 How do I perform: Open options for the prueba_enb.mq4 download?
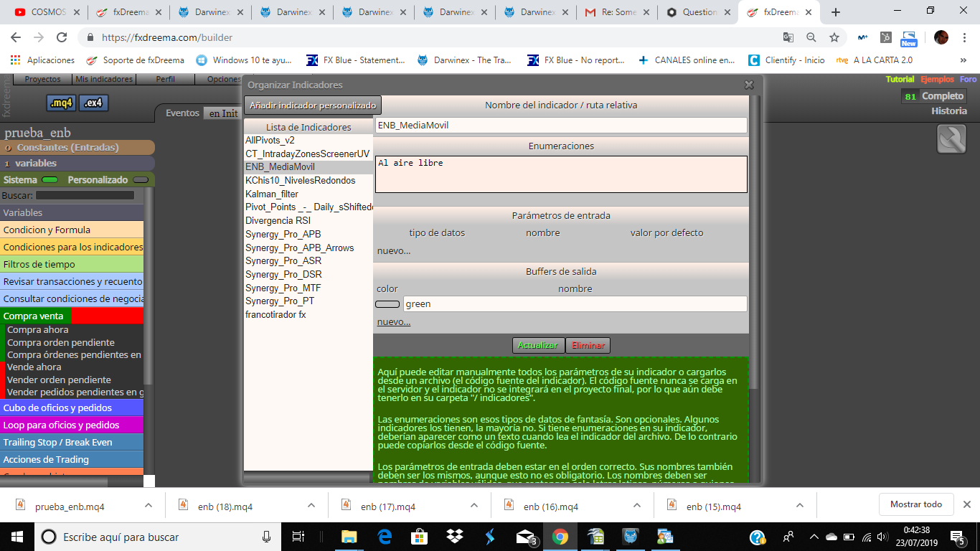click(x=149, y=506)
